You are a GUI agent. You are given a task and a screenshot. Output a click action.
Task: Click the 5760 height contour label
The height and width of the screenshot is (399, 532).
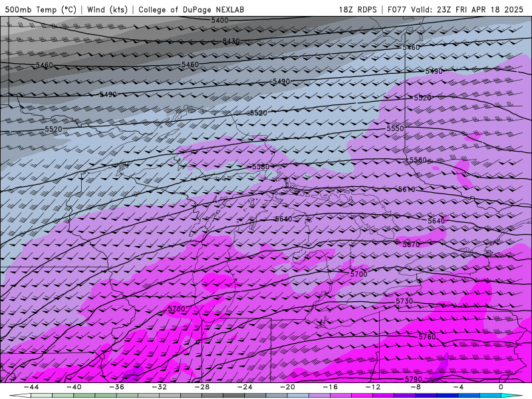pyautogui.click(x=427, y=337)
